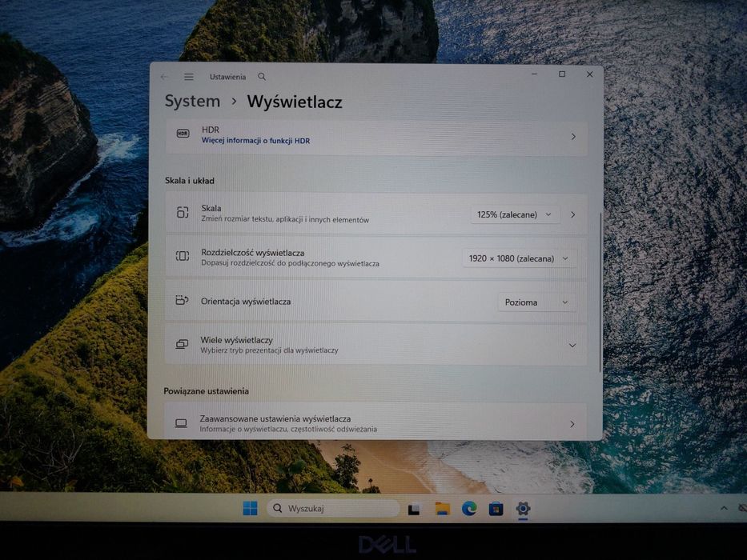Viewport: 747px width, 560px height.
Task: Click the Settings gear in taskbar
Action: click(523, 508)
